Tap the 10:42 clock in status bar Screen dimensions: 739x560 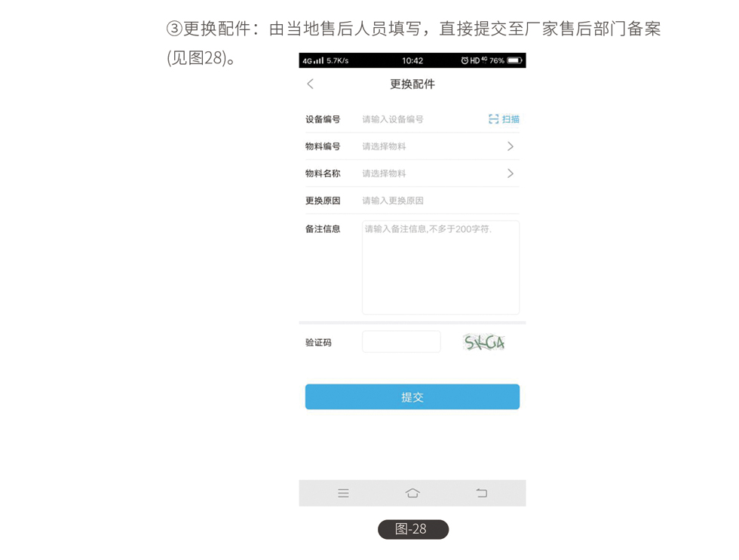point(412,60)
